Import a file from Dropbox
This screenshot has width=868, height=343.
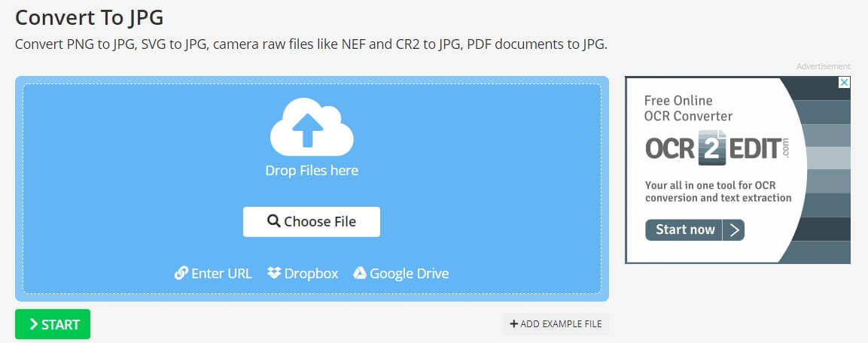(303, 273)
